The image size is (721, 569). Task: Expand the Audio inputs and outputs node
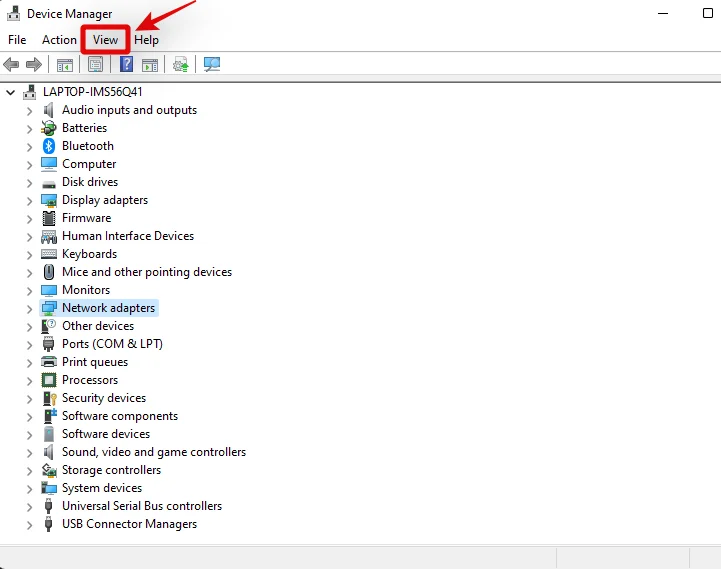pyautogui.click(x=29, y=111)
